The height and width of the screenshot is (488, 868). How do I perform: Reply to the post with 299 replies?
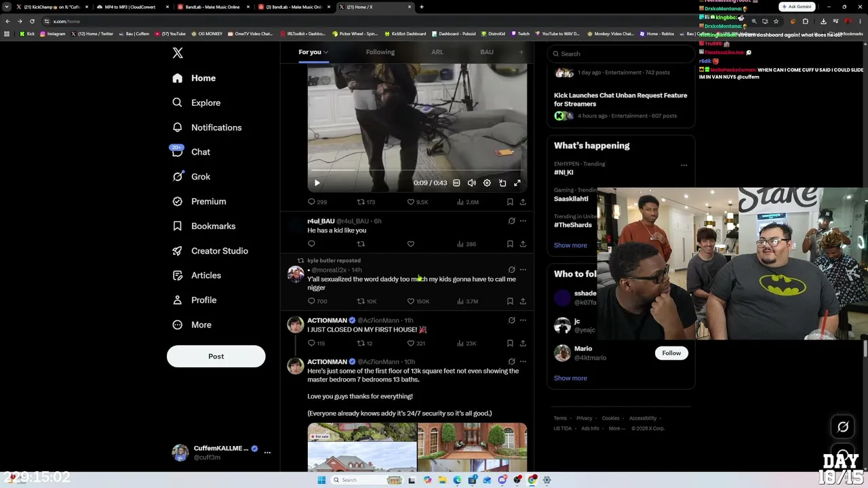pyautogui.click(x=317, y=202)
